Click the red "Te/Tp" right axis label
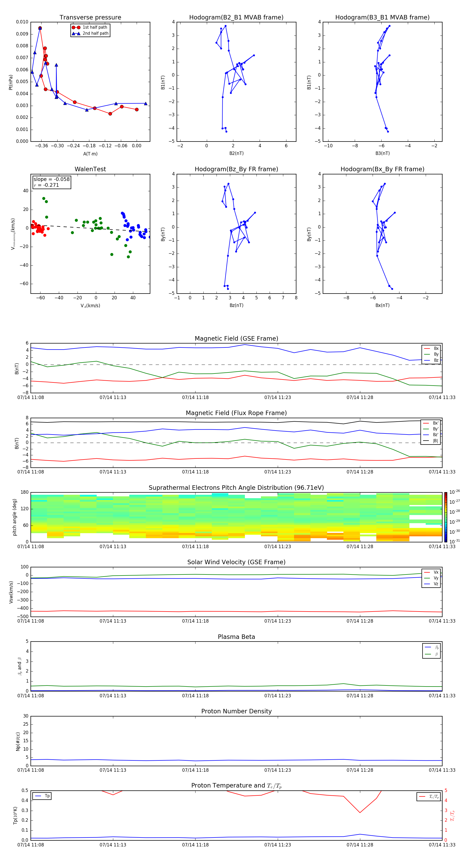The image size is (473, 868). (x=452, y=816)
